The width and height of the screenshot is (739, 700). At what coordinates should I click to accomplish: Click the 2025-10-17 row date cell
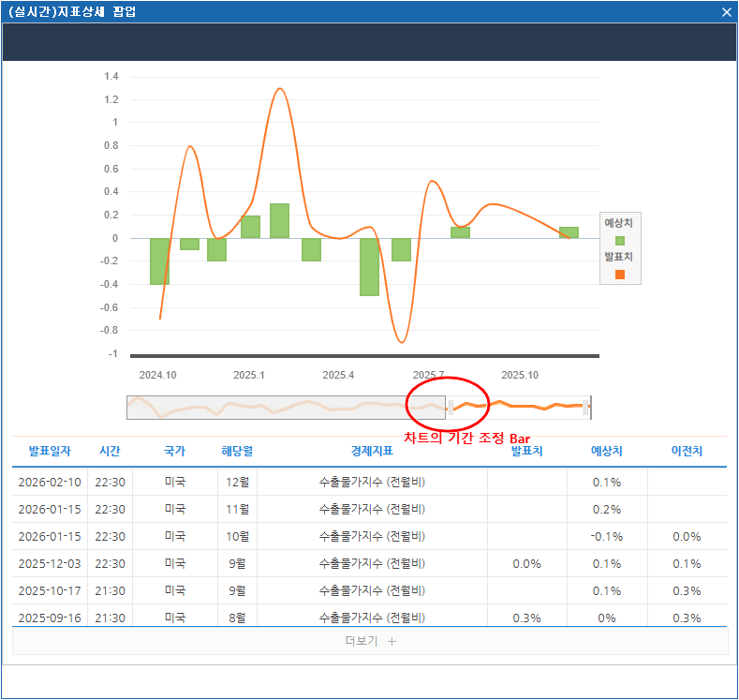50,591
